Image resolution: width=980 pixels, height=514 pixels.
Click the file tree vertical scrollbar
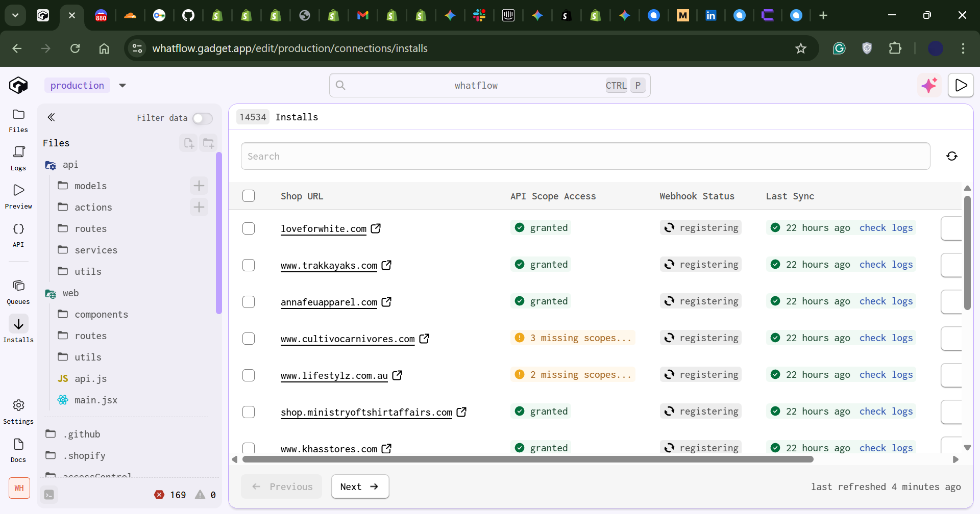pyautogui.click(x=219, y=233)
